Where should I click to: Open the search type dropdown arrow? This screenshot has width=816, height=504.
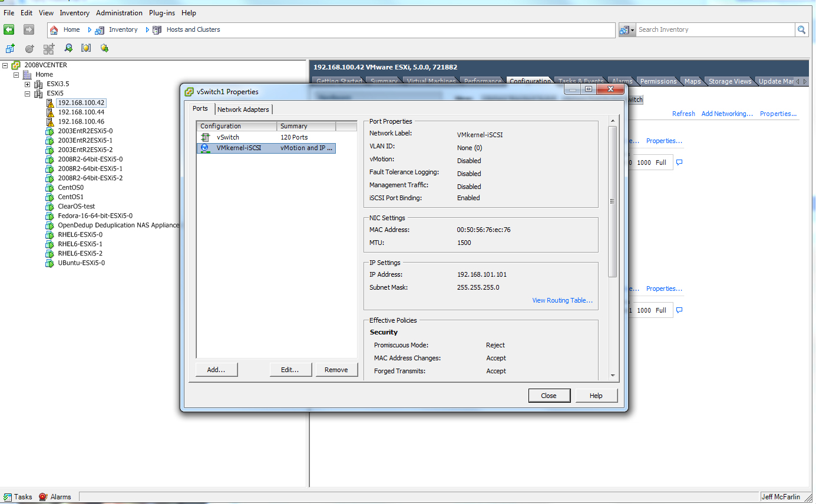pos(633,30)
